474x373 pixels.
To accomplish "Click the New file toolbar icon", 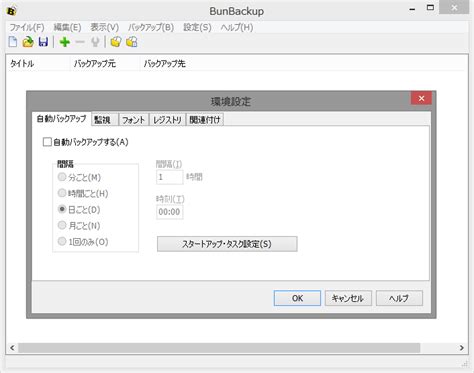I will click(x=13, y=42).
